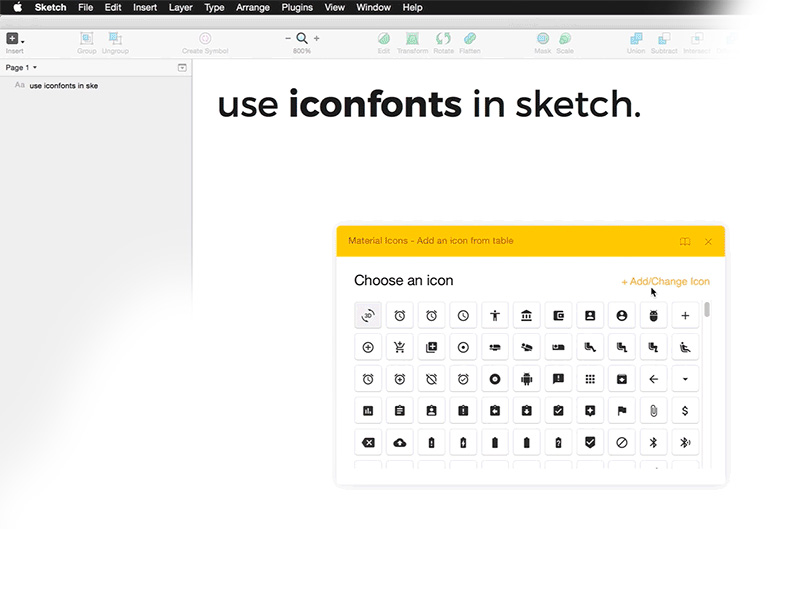Pick the apps grid icon
800x600 pixels.
click(x=590, y=379)
